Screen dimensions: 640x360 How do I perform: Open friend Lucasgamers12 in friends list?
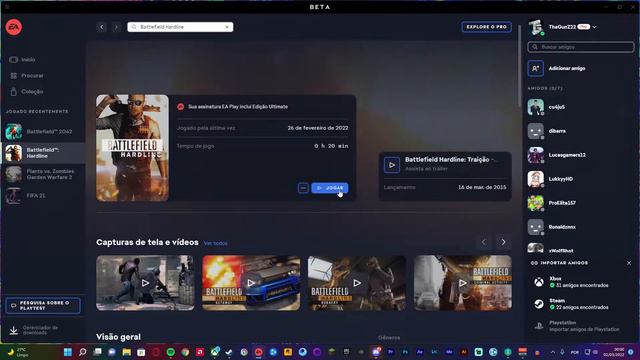tap(580, 155)
